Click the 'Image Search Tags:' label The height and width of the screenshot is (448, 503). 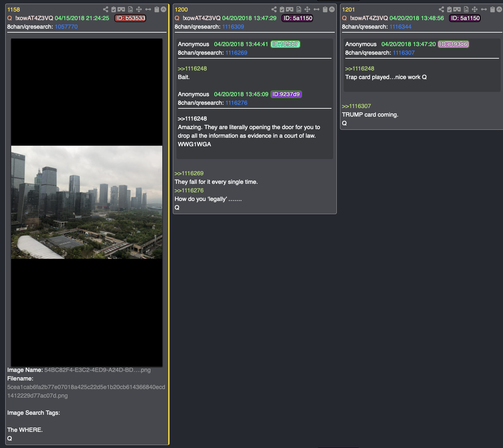[34, 413]
